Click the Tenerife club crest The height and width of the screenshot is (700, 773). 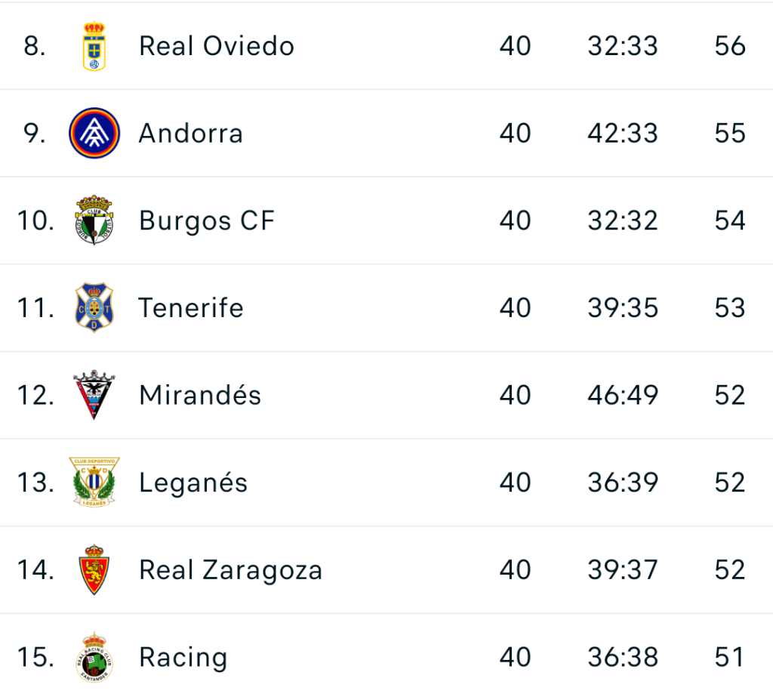pos(94,308)
